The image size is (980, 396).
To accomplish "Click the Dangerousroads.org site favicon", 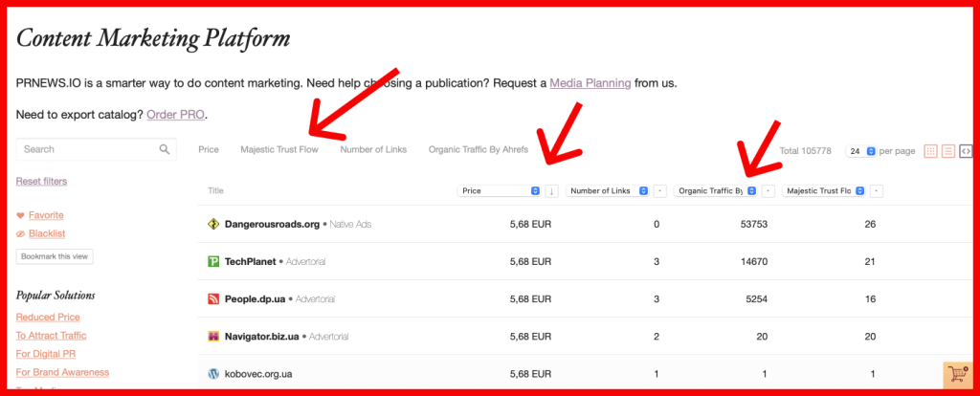I will (213, 224).
